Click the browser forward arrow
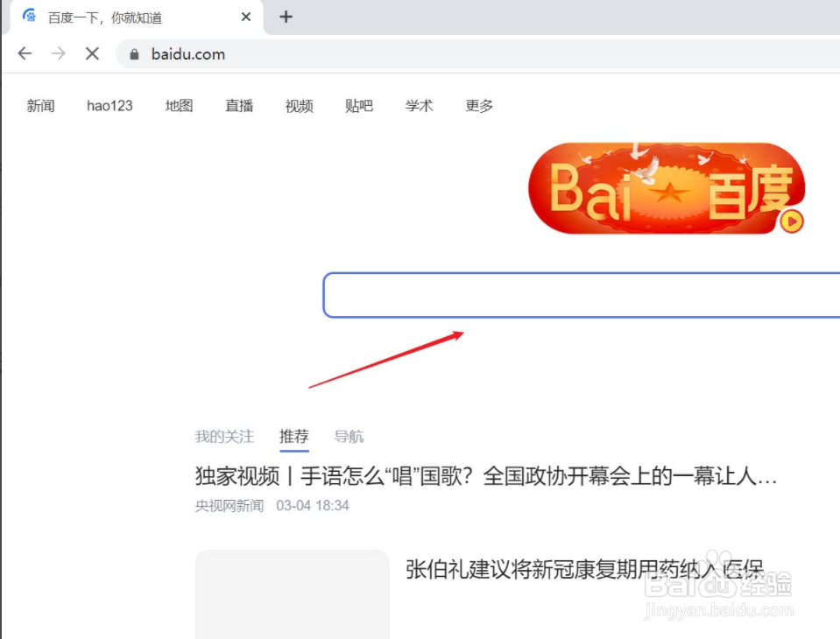 tap(59, 53)
